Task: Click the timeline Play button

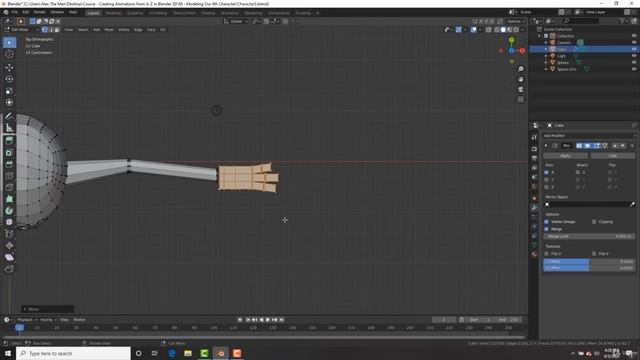Action: [x=268, y=320]
